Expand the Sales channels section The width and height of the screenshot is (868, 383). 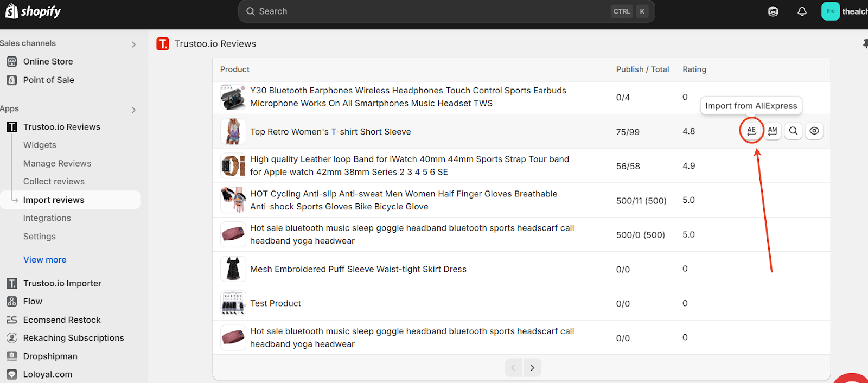[133, 44]
